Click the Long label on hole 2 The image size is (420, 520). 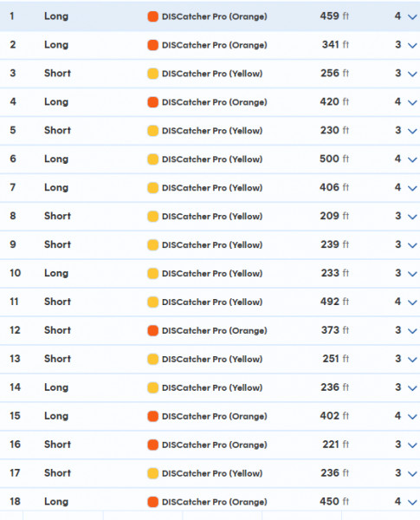pos(56,45)
